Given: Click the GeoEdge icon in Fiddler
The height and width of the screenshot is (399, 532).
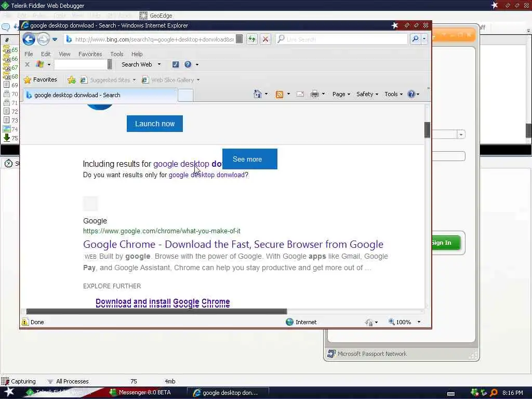Looking at the screenshot, I should tap(143, 16).
